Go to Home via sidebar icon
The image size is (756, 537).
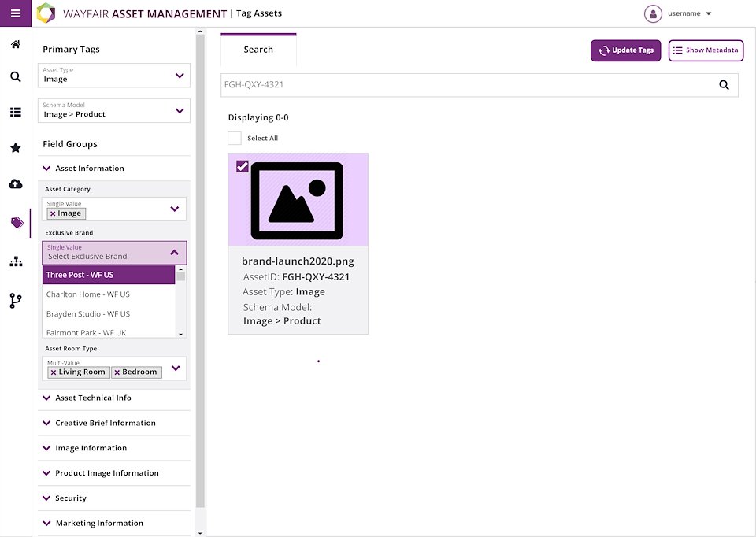point(16,44)
